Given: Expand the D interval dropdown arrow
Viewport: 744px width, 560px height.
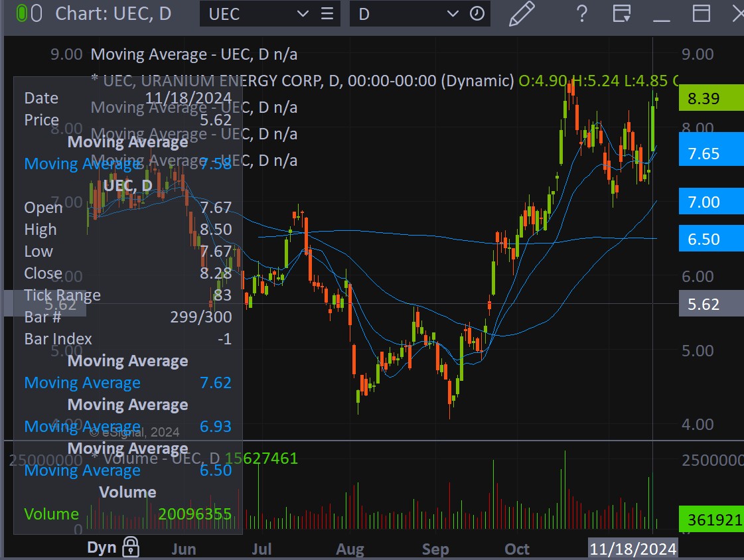Looking at the screenshot, I should point(453,14).
